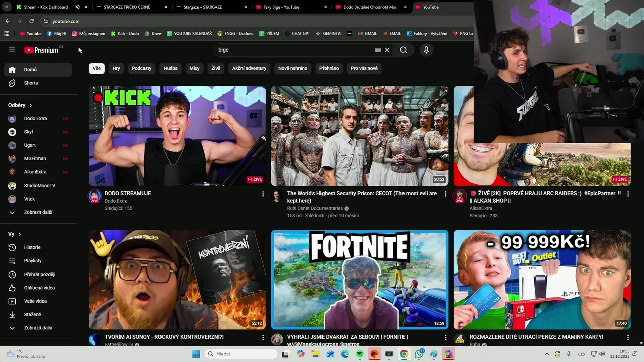Open MGFitman in subscriptions

pos(38,158)
